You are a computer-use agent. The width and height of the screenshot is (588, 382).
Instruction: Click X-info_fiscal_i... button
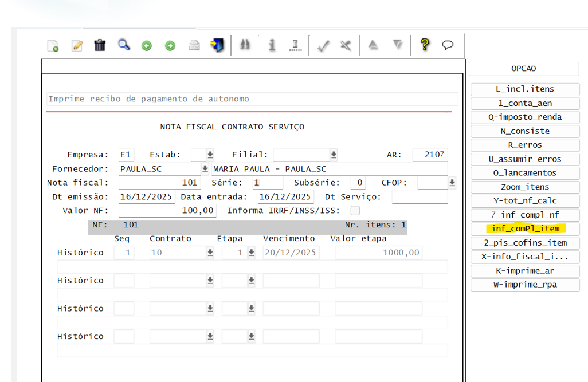[525, 257]
